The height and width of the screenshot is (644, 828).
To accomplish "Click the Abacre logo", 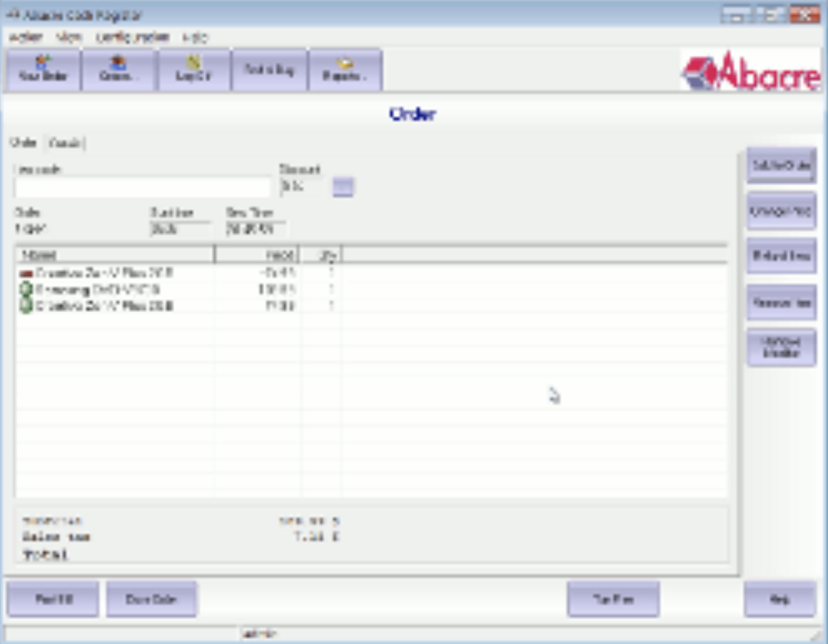I will tap(751, 71).
